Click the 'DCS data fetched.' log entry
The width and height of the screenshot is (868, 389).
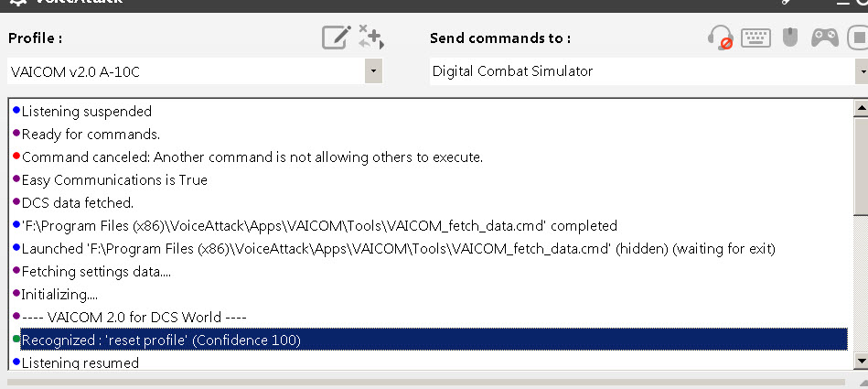pyautogui.click(x=78, y=203)
